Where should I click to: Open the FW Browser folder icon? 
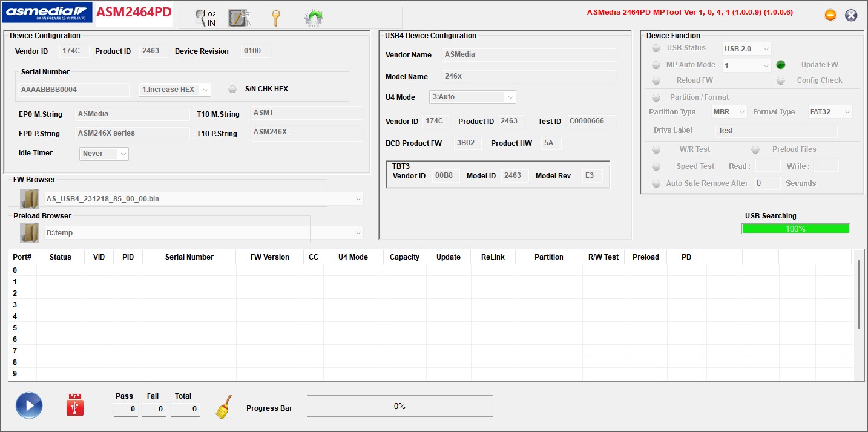click(29, 198)
